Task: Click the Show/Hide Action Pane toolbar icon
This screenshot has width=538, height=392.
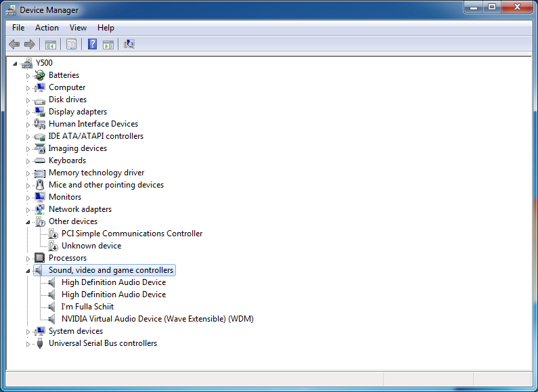Action: [108, 44]
